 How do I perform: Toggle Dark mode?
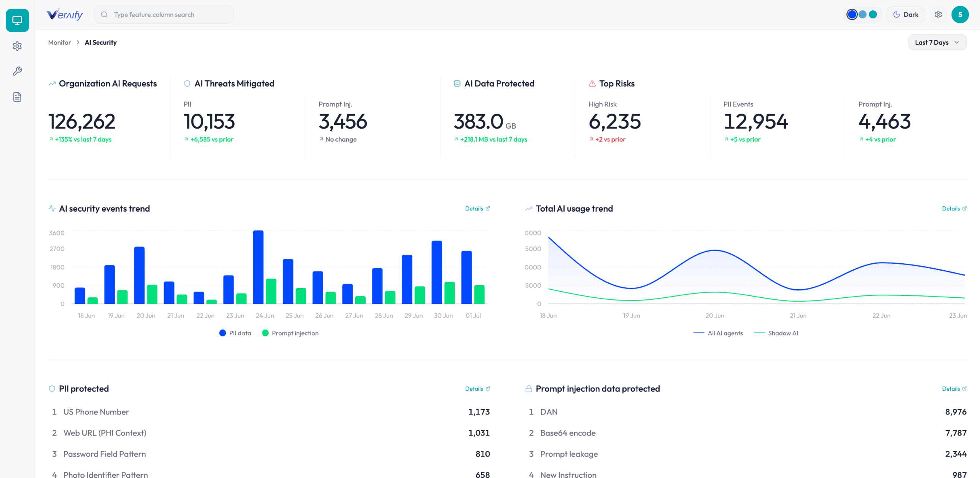(905, 15)
